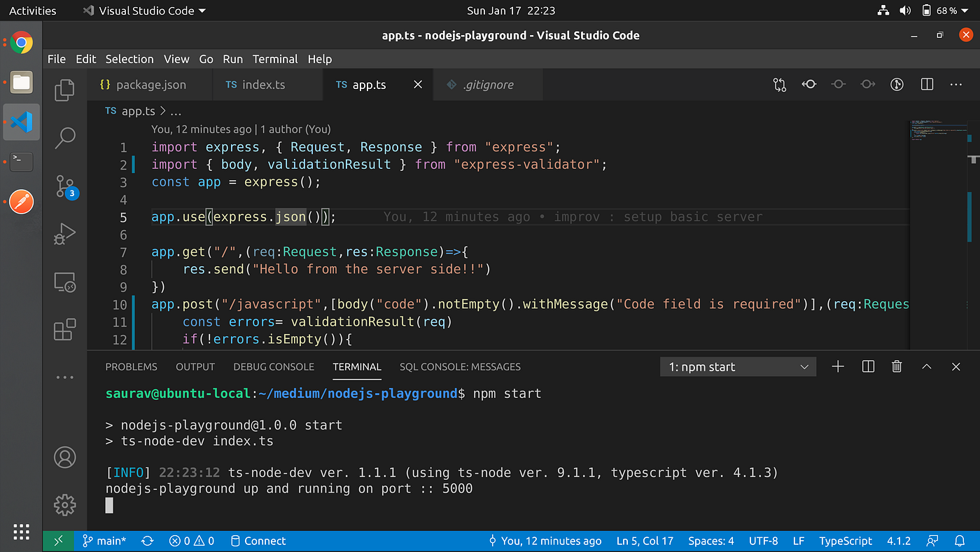Viewport: 980px width, 552px height.
Task: Open changes with previous revision icon
Action: tap(809, 85)
